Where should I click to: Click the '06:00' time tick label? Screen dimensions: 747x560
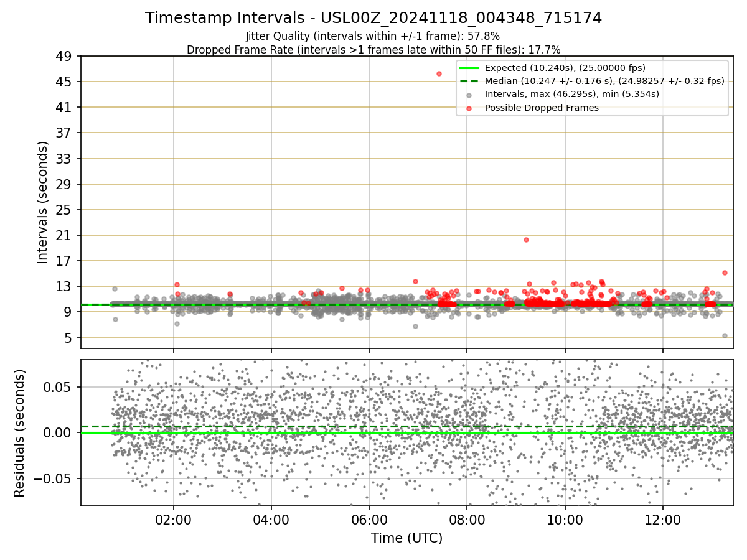(369, 520)
